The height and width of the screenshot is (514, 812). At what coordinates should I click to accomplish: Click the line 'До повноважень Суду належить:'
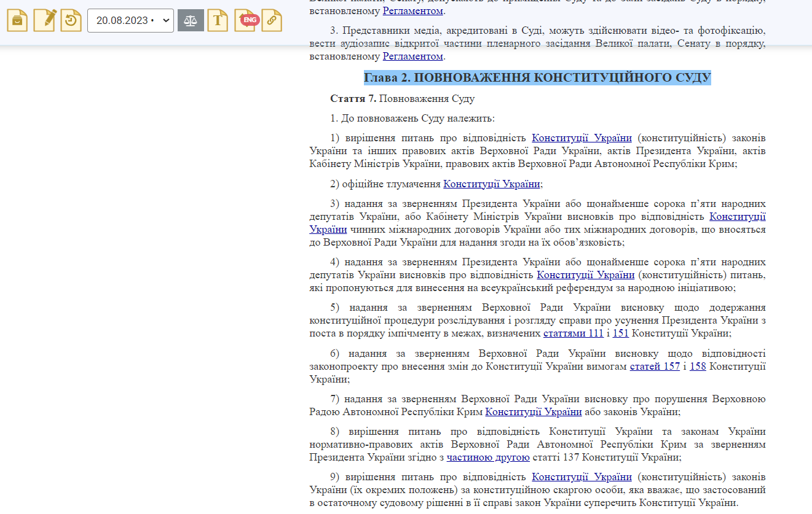click(x=412, y=119)
